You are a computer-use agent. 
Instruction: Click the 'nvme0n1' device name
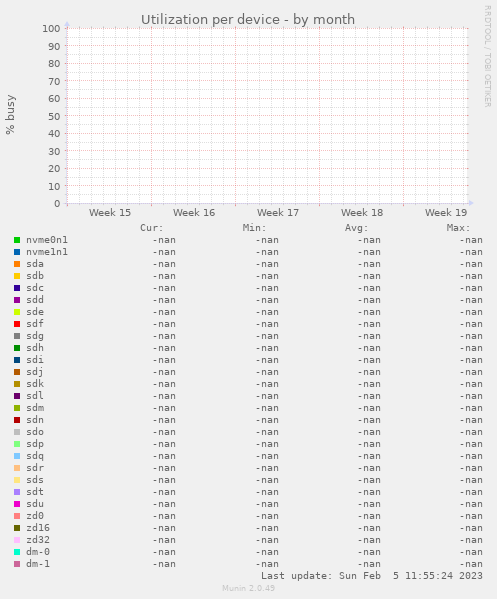click(47, 240)
